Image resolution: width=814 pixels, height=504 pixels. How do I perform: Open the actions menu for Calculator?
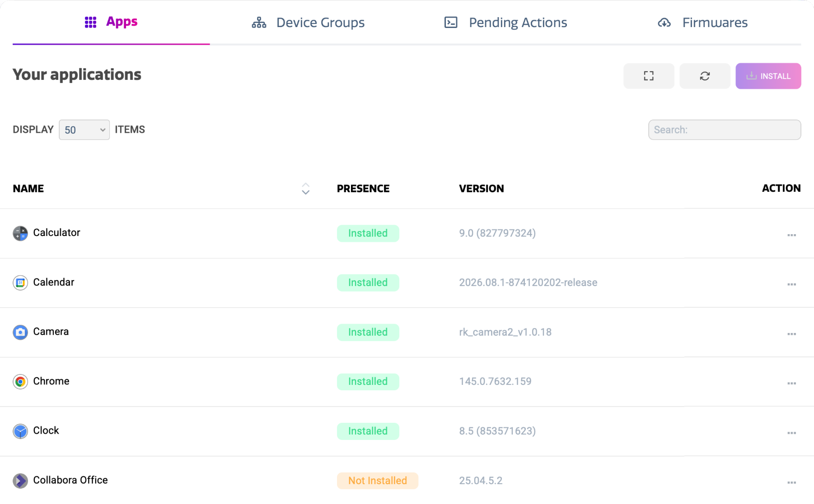click(791, 235)
